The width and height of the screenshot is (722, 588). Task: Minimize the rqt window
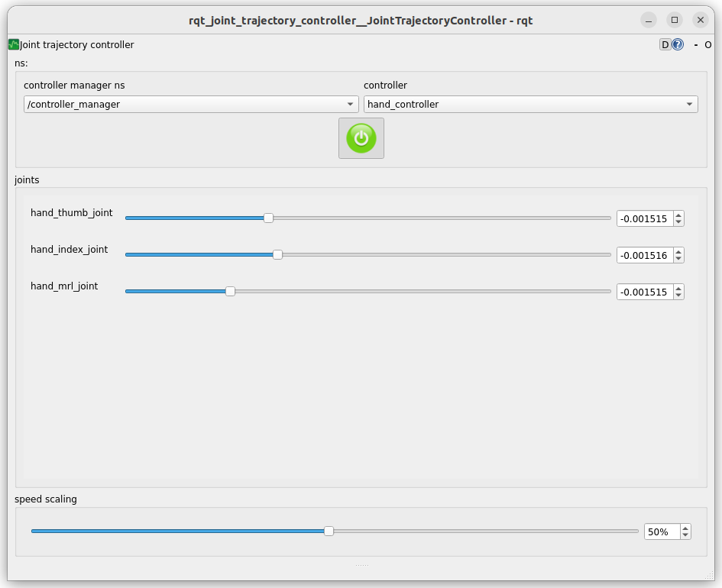pos(648,20)
